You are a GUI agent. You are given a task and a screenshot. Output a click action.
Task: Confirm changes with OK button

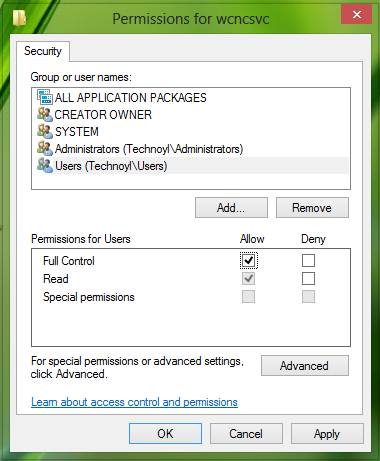pos(165,434)
